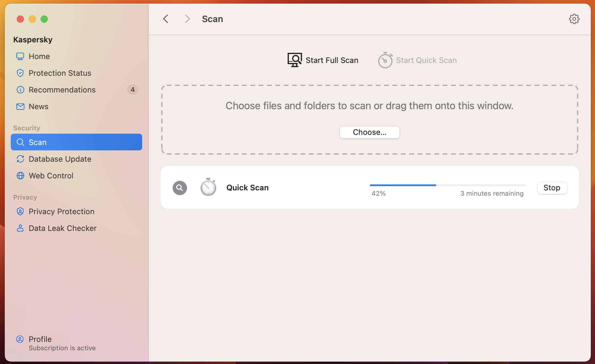Click the Data Leak Checker person icon
595x364 pixels.
pyautogui.click(x=20, y=228)
